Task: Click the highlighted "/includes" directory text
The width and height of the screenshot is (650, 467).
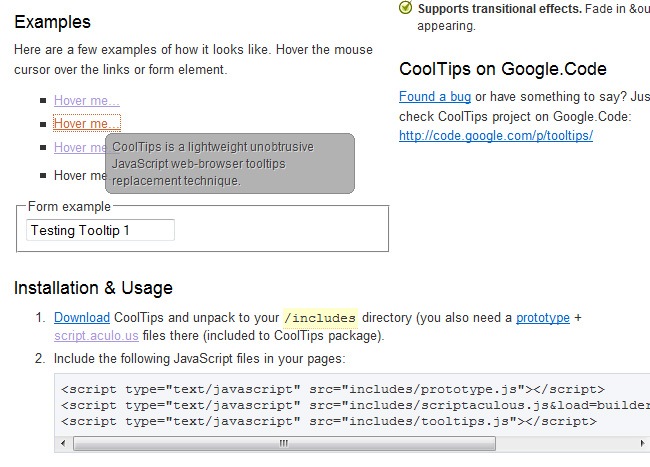Action: [x=320, y=318]
